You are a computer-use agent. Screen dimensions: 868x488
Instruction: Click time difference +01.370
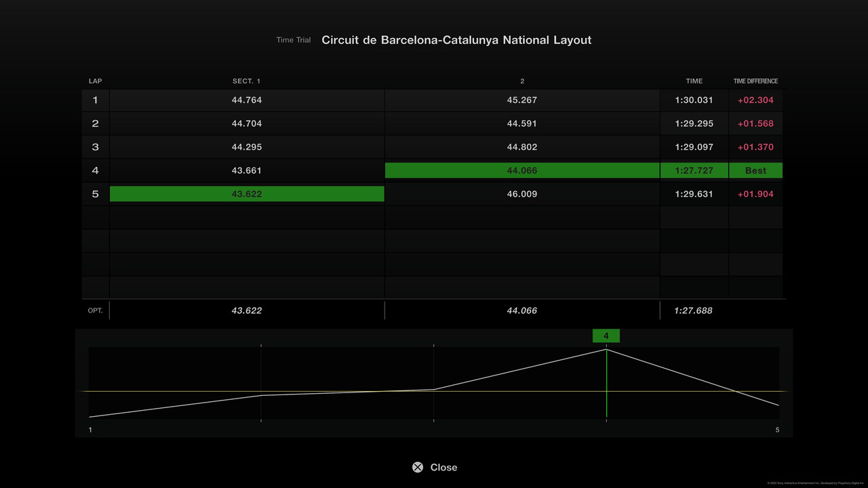(x=755, y=147)
